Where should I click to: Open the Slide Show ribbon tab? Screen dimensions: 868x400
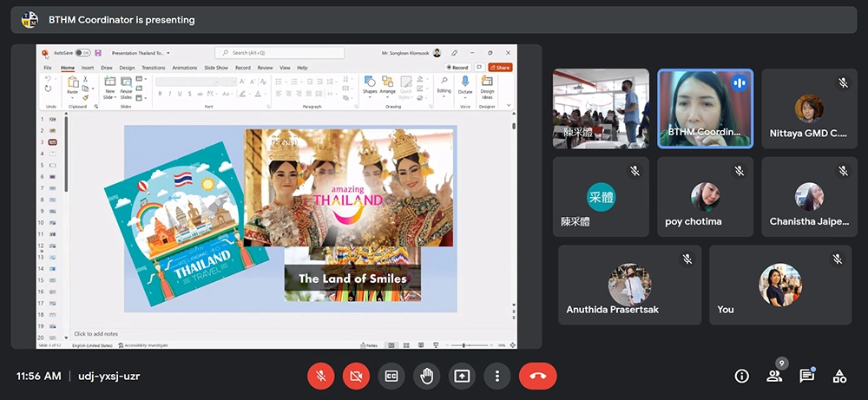pyautogui.click(x=216, y=68)
